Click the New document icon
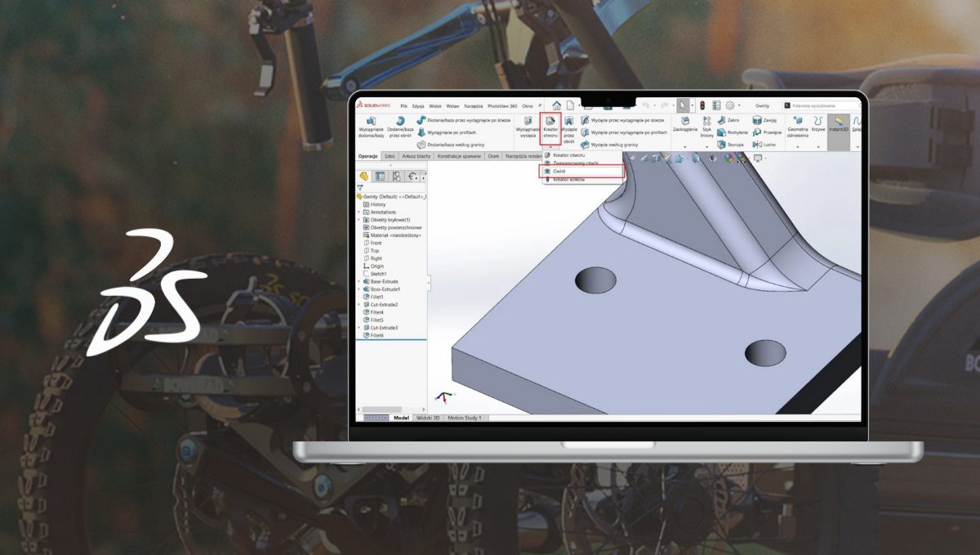Image resolution: width=980 pixels, height=555 pixels. point(571,105)
